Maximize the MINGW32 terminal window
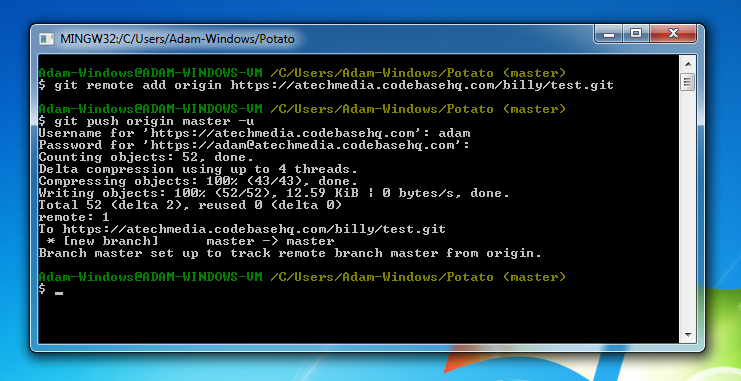 click(636, 34)
